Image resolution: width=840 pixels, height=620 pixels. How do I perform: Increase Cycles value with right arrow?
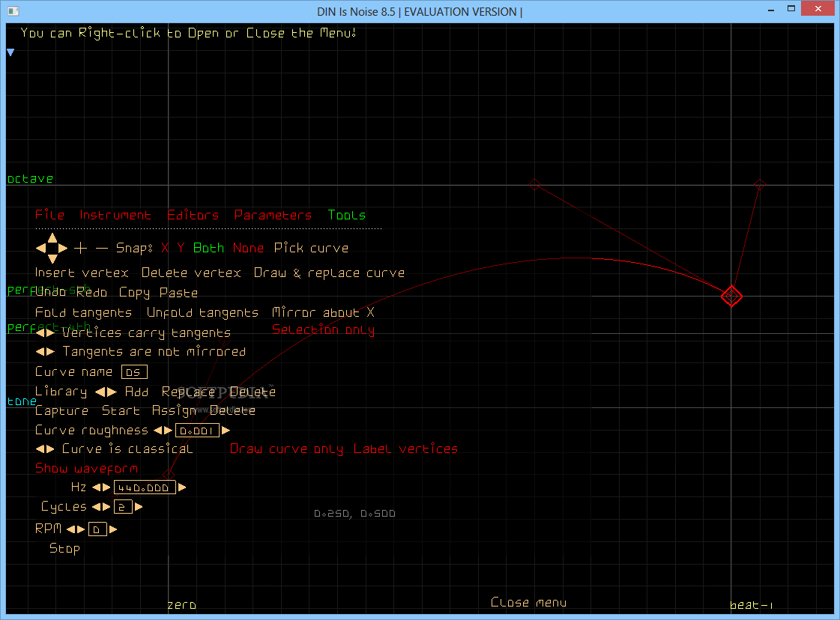(x=106, y=506)
